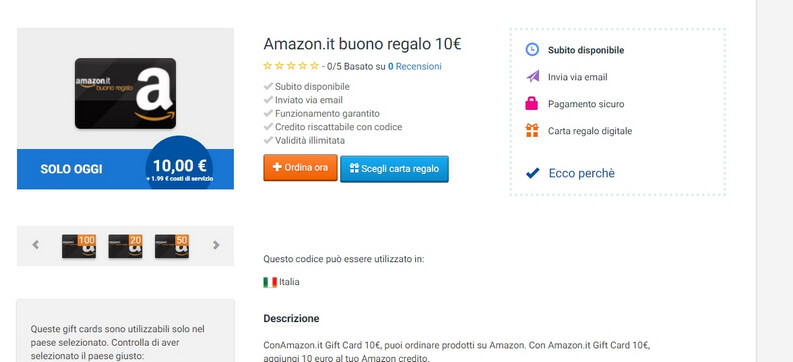Click the Scegli carta regalo button
Viewport: 793px width, 362px height.
pyautogui.click(x=394, y=169)
